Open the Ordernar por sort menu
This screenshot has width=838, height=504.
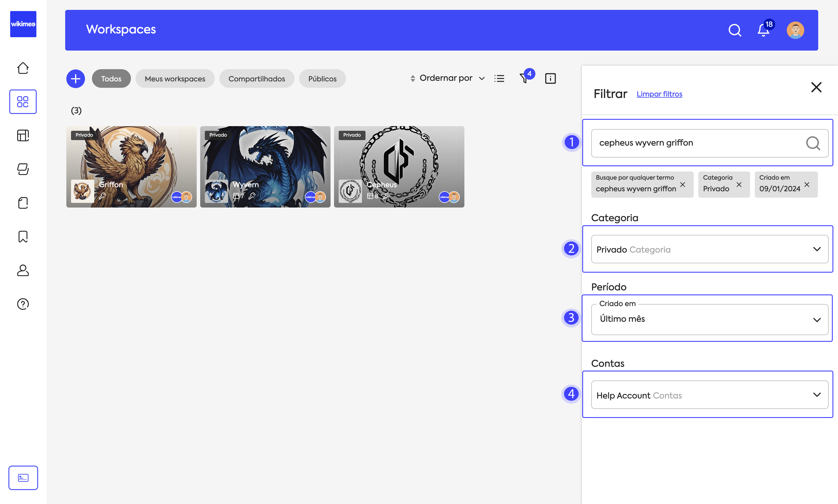pos(447,78)
